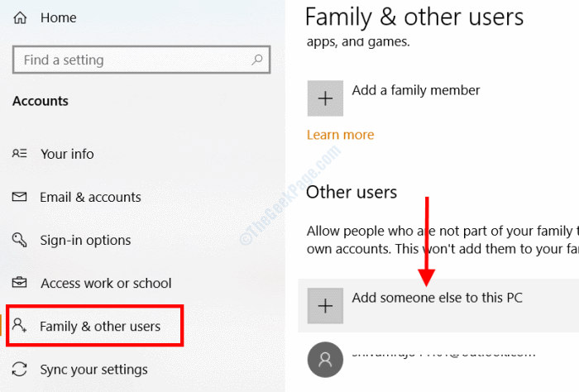Navigate to Access work or school
Screen dimensions: 579x392
[106, 284]
